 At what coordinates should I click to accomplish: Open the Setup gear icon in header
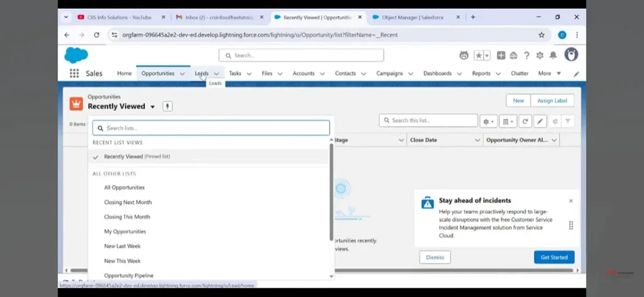(540, 55)
